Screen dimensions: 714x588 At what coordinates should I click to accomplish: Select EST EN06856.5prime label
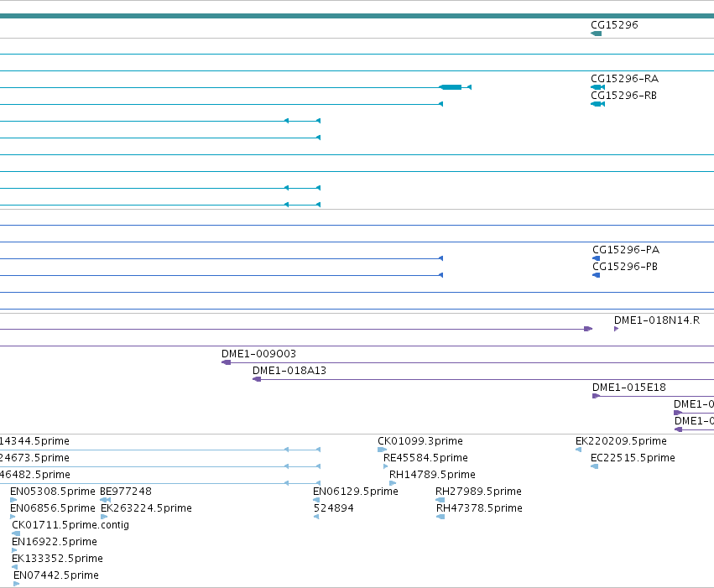click(x=53, y=509)
